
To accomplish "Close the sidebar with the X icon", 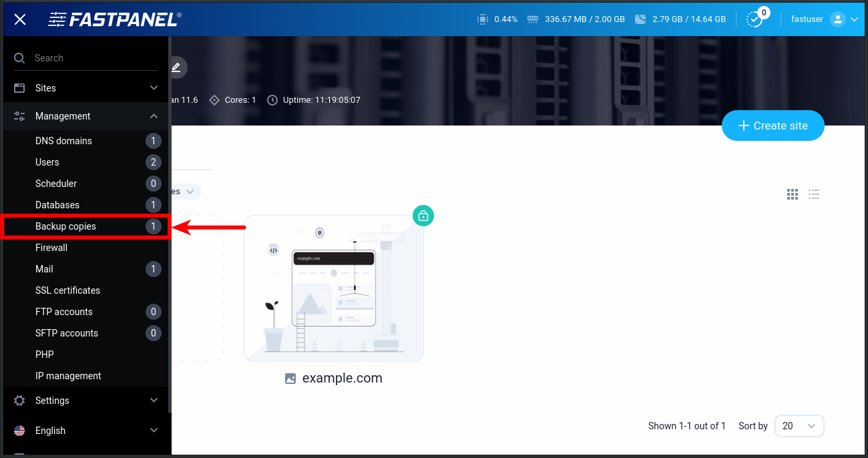I will pyautogui.click(x=20, y=19).
